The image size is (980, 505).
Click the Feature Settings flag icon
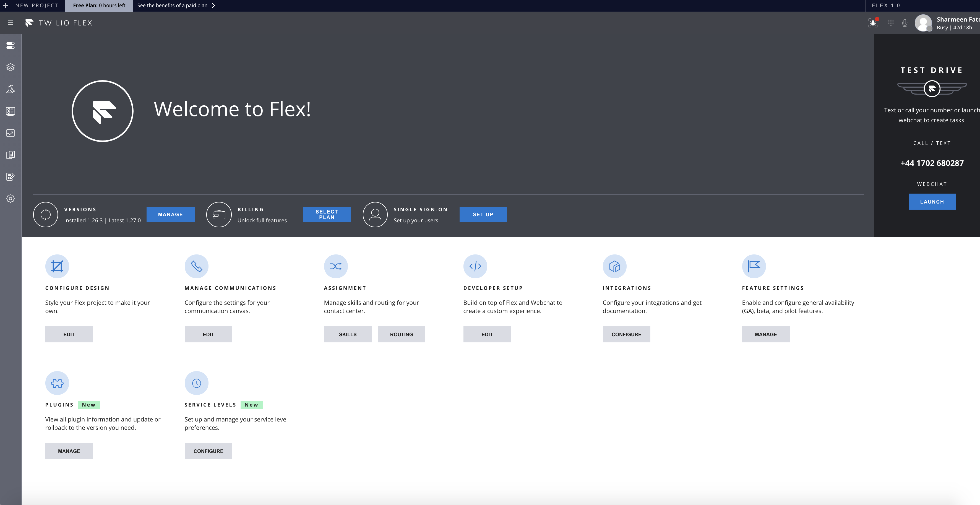click(754, 266)
